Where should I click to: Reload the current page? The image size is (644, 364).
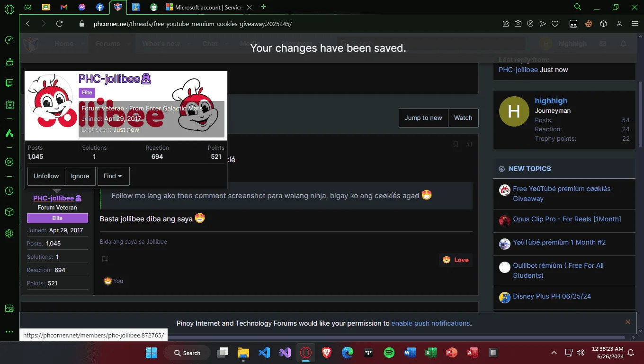point(59,24)
